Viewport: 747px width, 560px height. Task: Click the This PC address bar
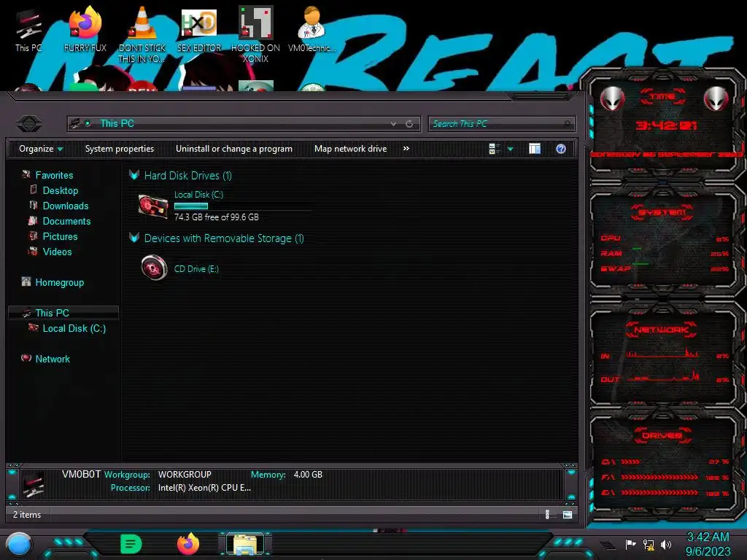coord(244,124)
